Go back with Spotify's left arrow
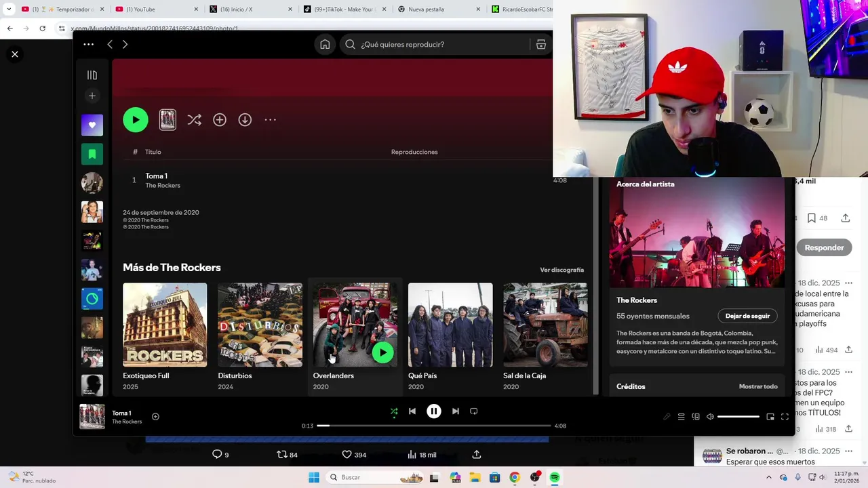This screenshot has width=868, height=488. (x=110, y=44)
